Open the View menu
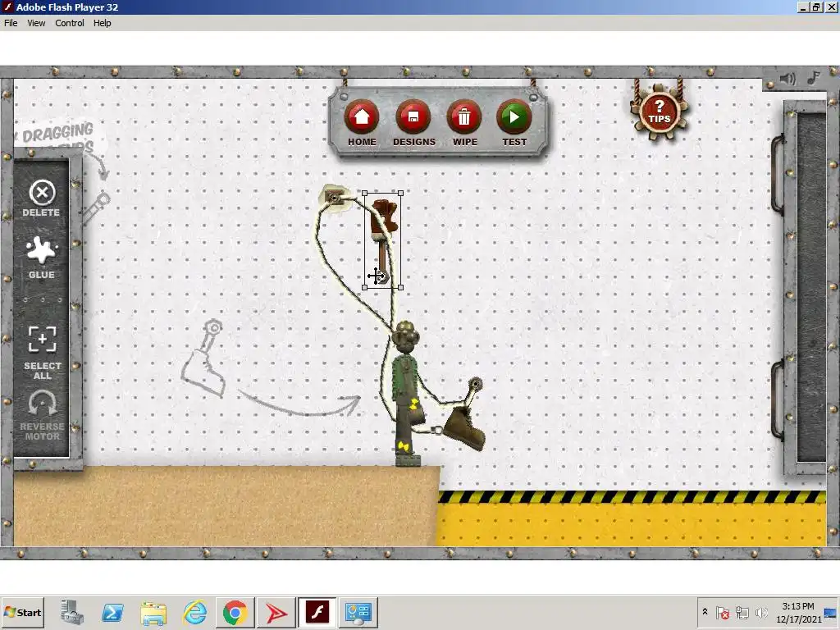 click(x=36, y=23)
